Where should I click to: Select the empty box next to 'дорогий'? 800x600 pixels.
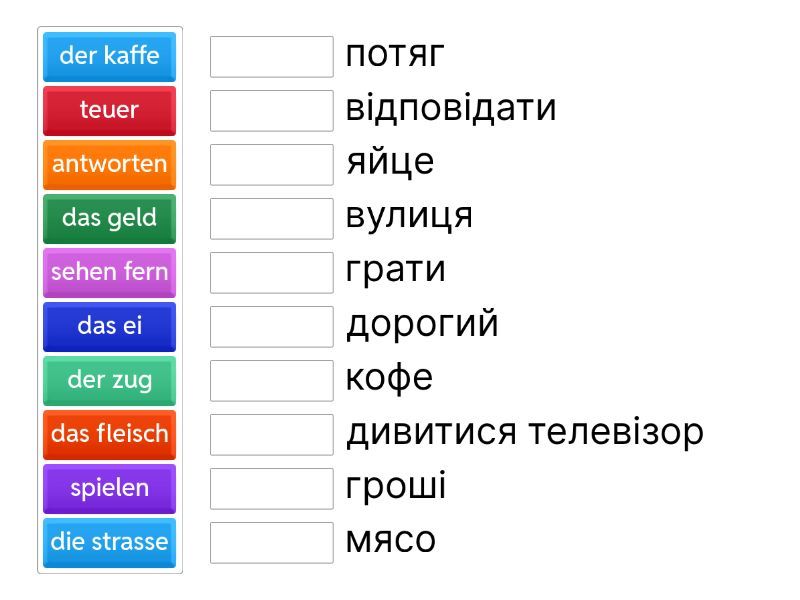[271, 326]
